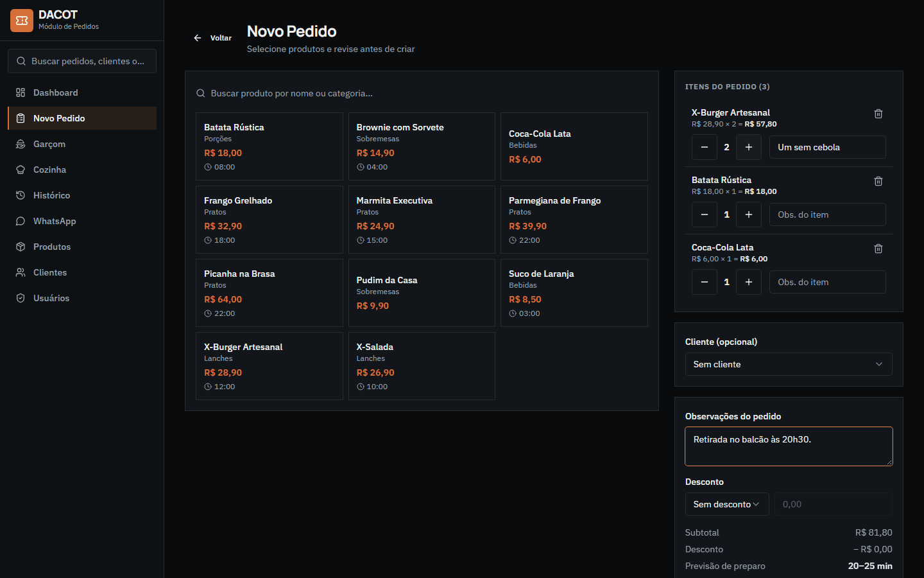
Task: Go to the Garçom section
Action: pos(82,144)
